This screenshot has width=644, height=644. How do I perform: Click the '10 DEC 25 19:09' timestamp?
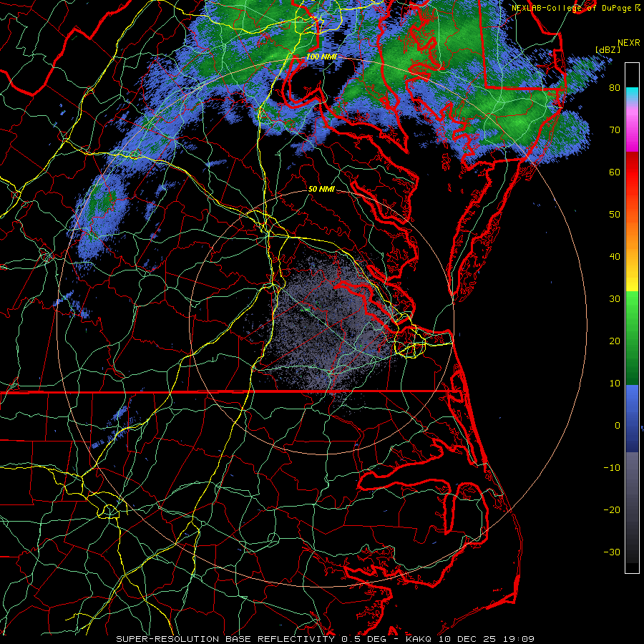[x=487, y=639]
